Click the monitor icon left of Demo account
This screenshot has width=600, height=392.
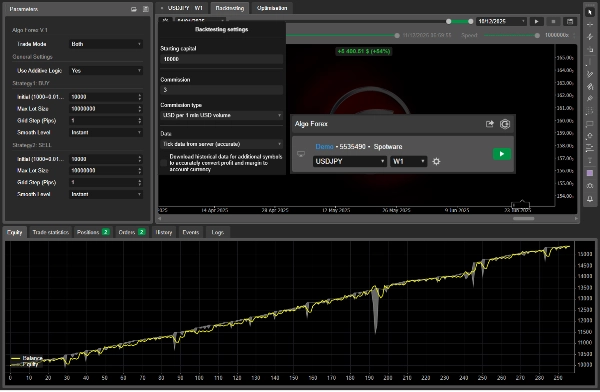coord(301,154)
